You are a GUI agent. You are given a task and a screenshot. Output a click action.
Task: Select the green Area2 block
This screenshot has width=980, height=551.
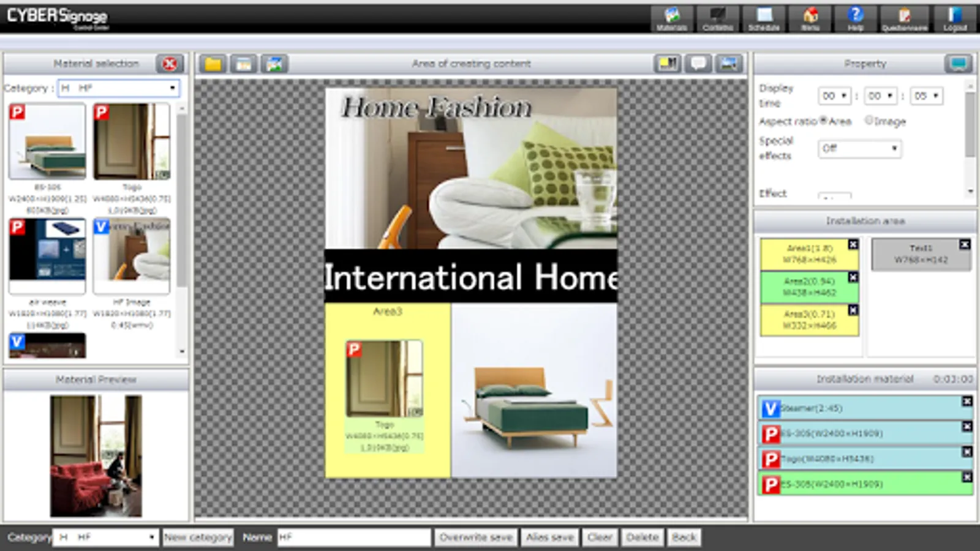pyautogui.click(x=809, y=287)
